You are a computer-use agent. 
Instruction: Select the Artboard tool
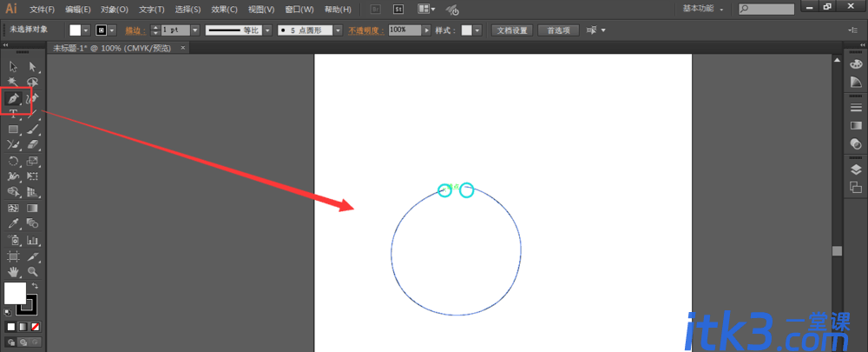tap(13, 256)
